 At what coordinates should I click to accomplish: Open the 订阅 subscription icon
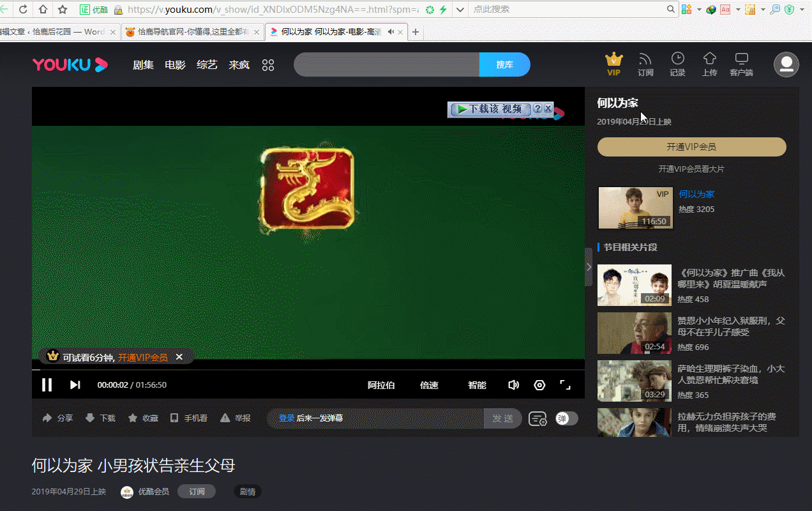pyautogui.click(x=645, y=65)
